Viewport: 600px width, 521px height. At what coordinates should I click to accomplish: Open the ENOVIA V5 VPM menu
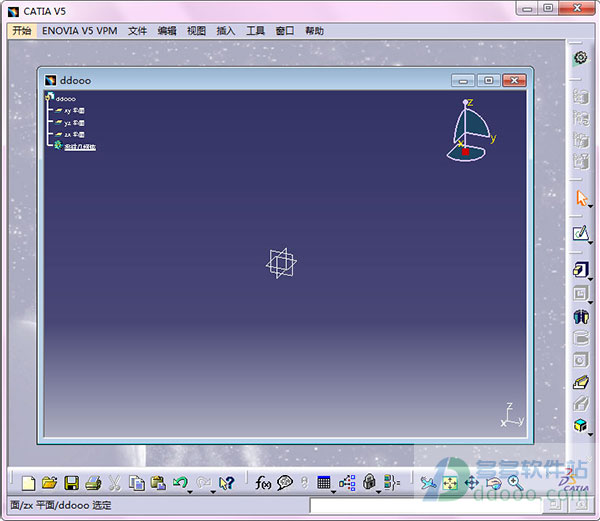click(80, 31)
